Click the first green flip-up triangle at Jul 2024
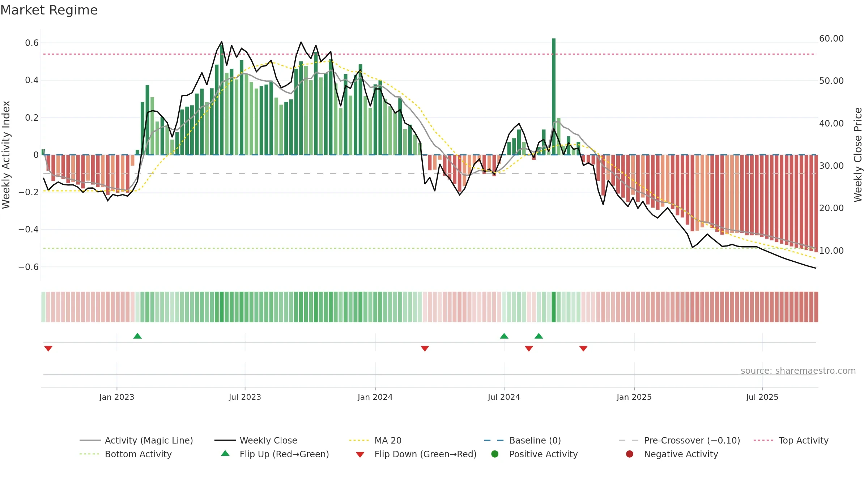Image resolution: width=868 pixels, height=488 pixels. tap(504, 336)
